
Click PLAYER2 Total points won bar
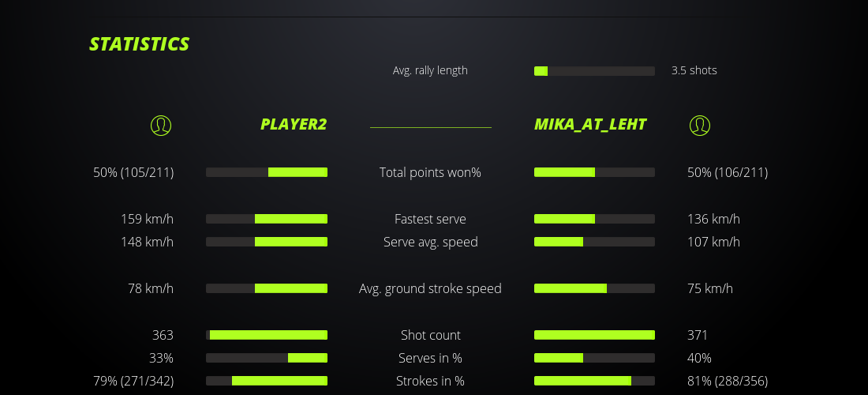pos(267,172)
